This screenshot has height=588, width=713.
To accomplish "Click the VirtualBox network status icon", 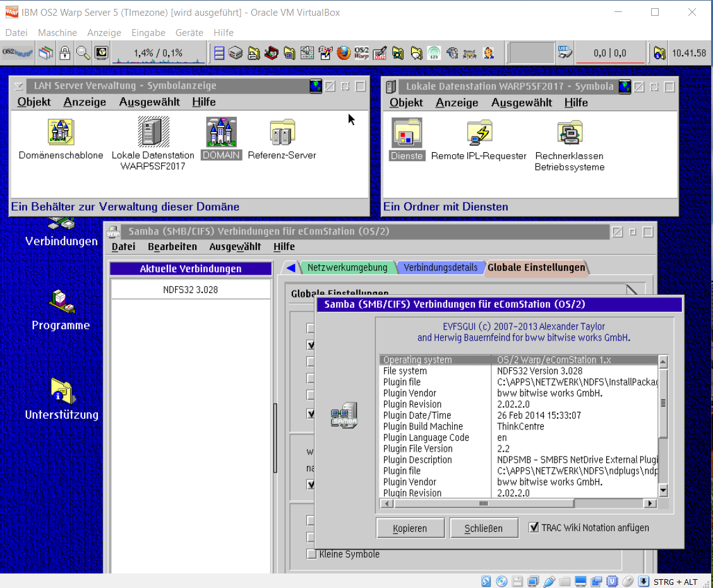I will point(533,581).
